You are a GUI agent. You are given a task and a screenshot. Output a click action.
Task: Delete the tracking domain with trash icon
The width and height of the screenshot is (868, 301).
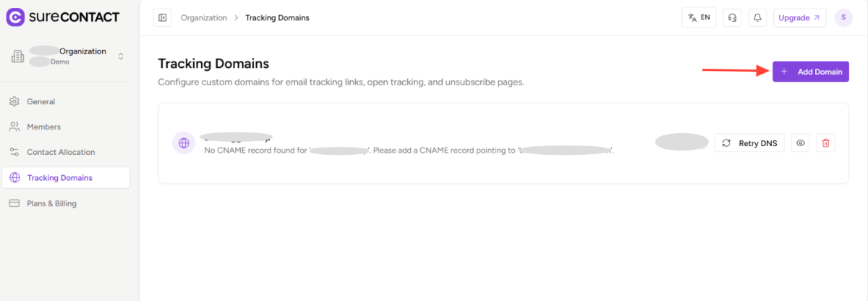point(826,143)
